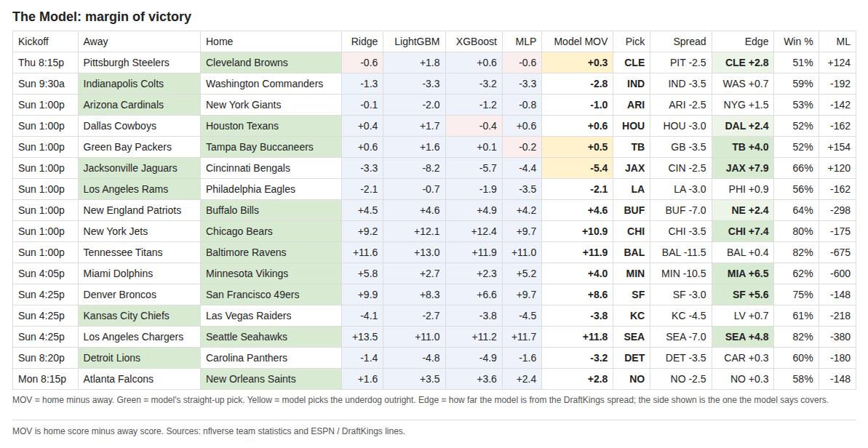Click the Model MOV column header
This screenshot has width=868, height=448.
(578, 41)
